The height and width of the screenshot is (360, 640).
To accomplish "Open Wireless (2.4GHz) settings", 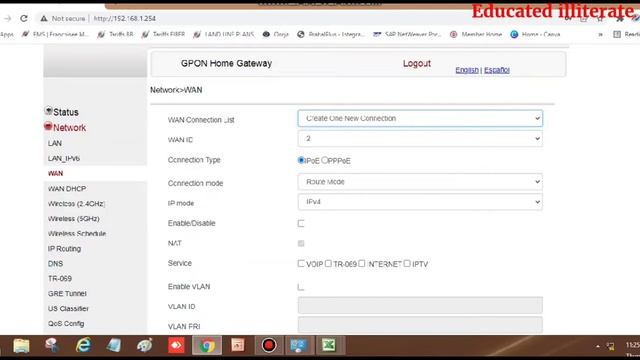I will tap(76, 204).
